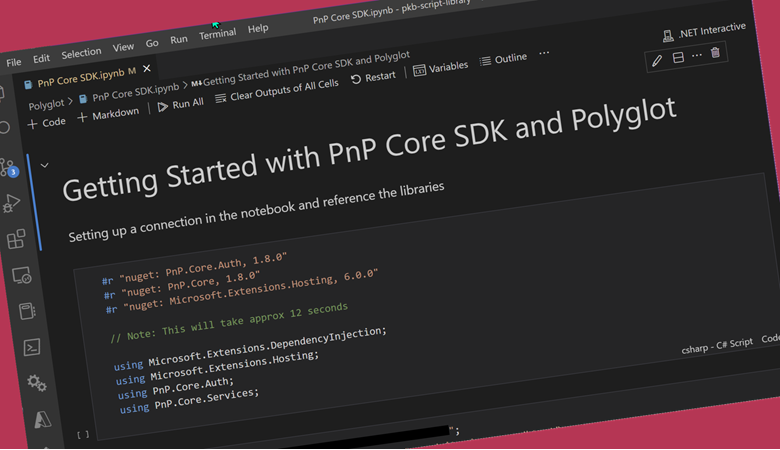Viewport: 780px width, 450px height.
Task: Click the 'using PnP.Core.Services;' line
Action: tap(189, 402)
